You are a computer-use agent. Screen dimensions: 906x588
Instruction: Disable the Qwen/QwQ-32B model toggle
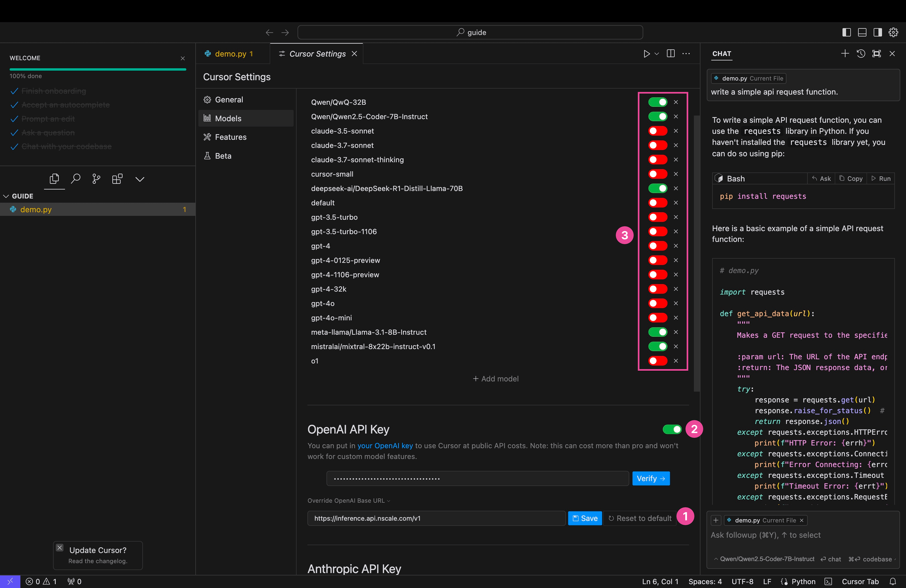[657, 102]
